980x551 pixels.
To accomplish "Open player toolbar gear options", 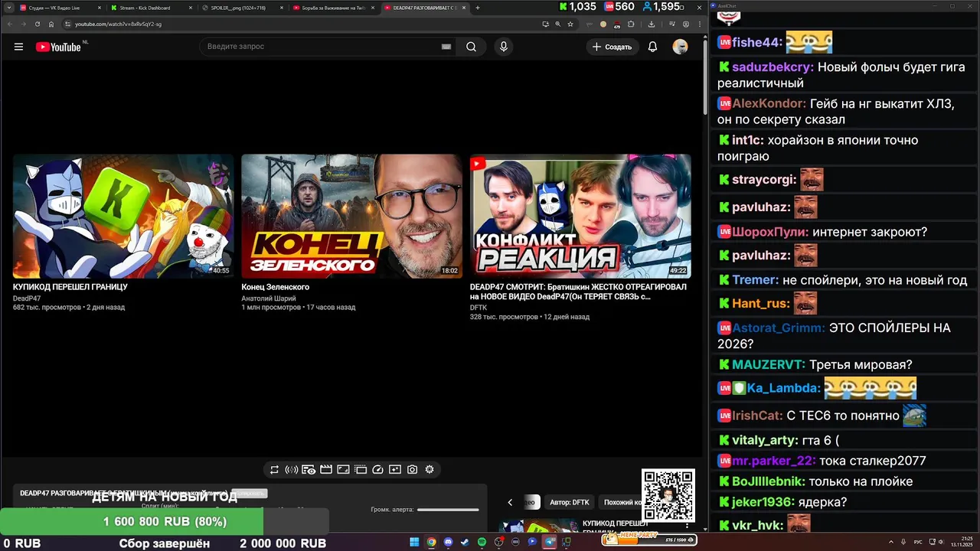I will coord(430,469).
